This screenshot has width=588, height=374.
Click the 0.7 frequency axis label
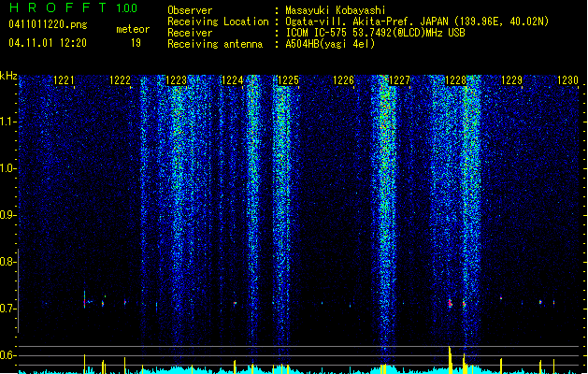[x=7, y=309]
